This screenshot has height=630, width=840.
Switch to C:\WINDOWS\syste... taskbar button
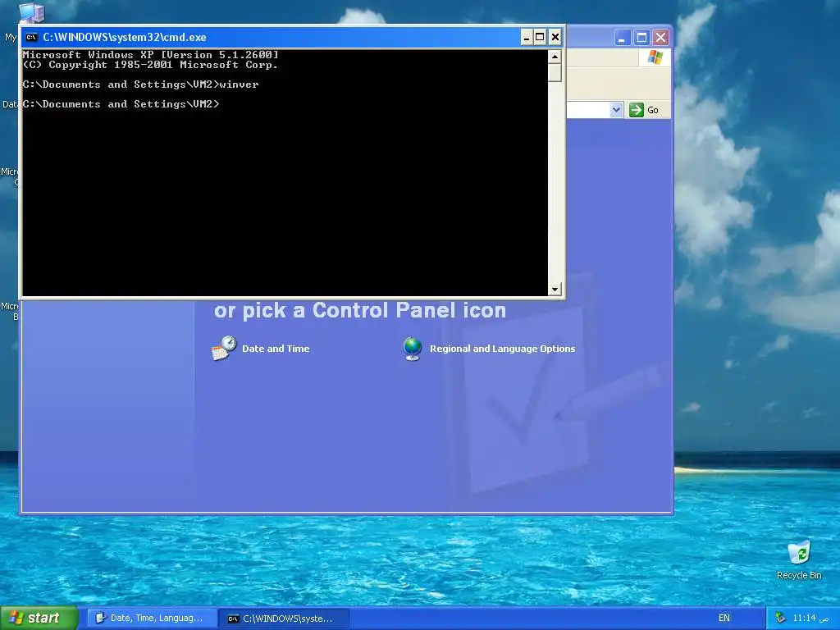tap(285, 619)
